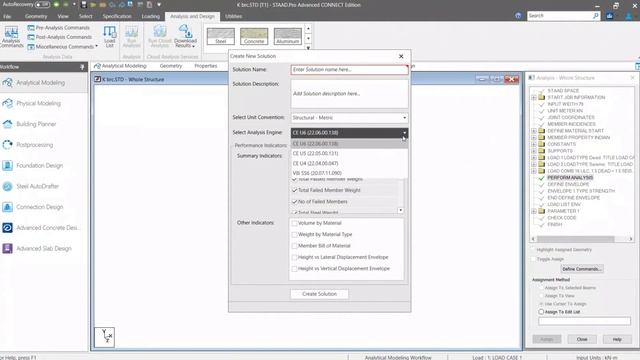Click the Solution Description text area
Screen dimensions: 640x360
tap(349, 94)
